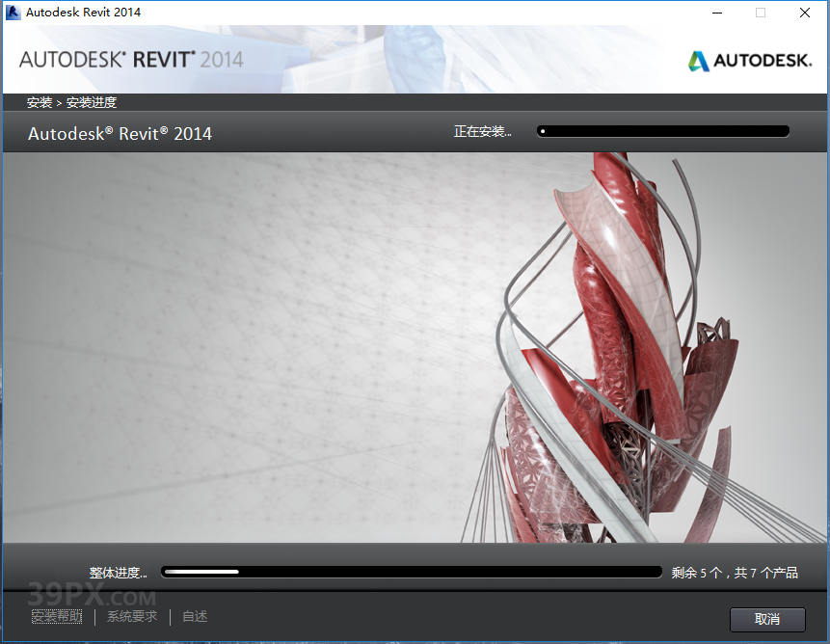
Task: Select the AUTODESK REVIT 2014 banner logo
Action: tap(130, 59)
